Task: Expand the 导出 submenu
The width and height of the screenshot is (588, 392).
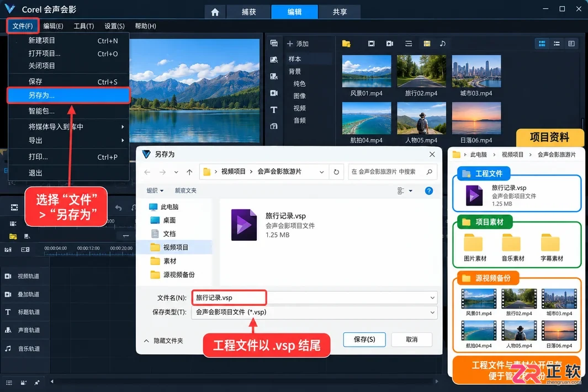Action: 68,140
